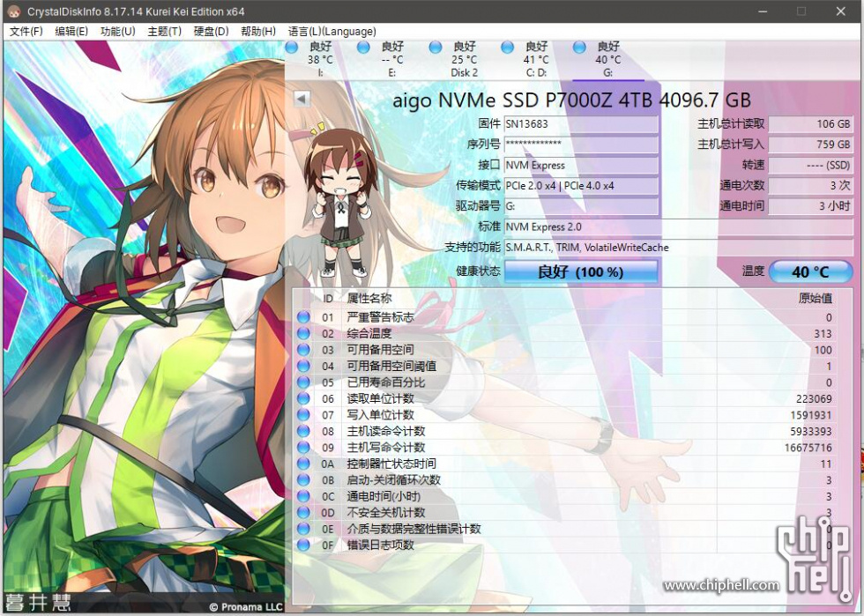Viewport: 864px width, 616px height.
Task: Open the 编辑(E) menu
Action: click(x=71, y=32)
